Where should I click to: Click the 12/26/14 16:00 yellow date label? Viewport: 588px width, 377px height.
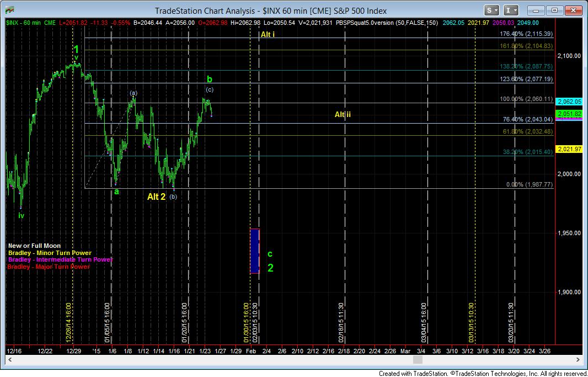(68, 322)
